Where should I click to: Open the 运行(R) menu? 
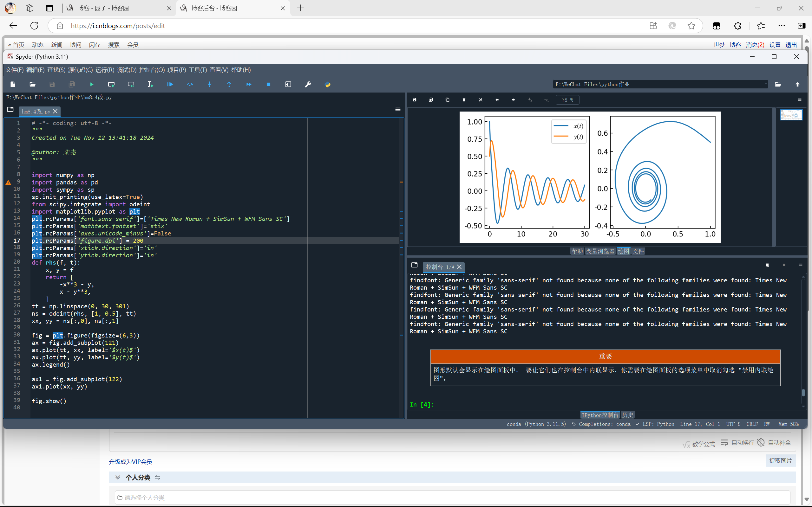coord(105,70)
